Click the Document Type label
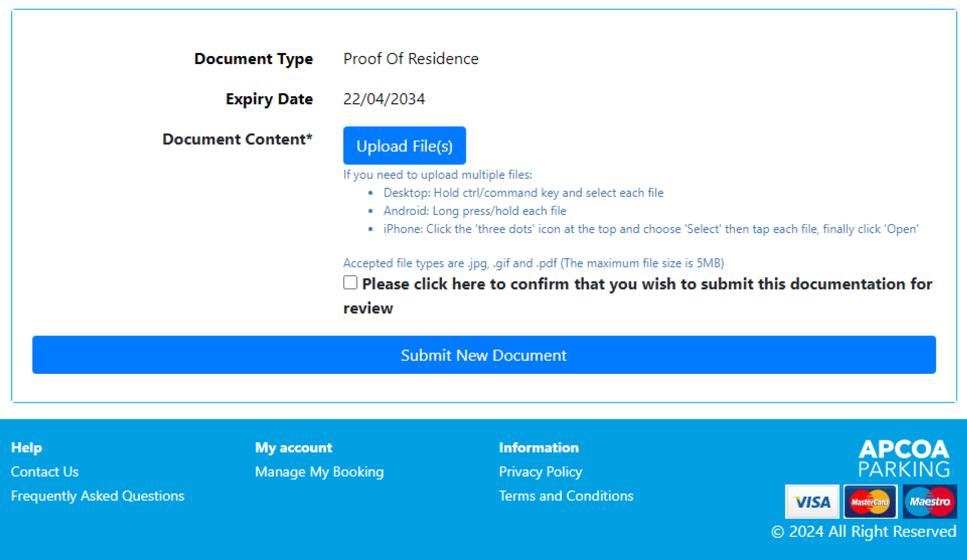The width and height of the screenshot is (967, 560). 253,59
